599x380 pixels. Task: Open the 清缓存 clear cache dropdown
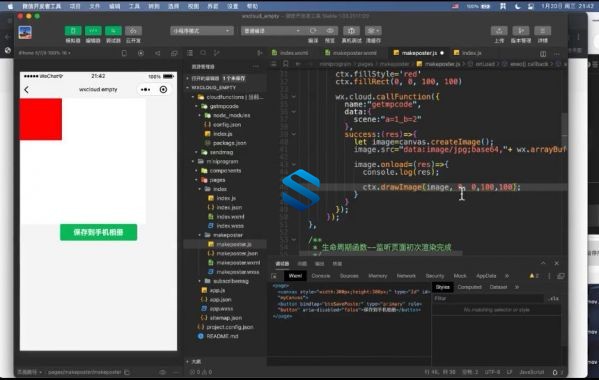click(373, 31)
